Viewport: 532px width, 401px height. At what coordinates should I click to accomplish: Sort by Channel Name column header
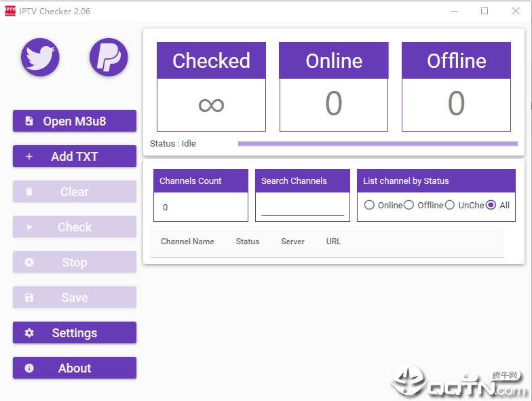(187, 242)
